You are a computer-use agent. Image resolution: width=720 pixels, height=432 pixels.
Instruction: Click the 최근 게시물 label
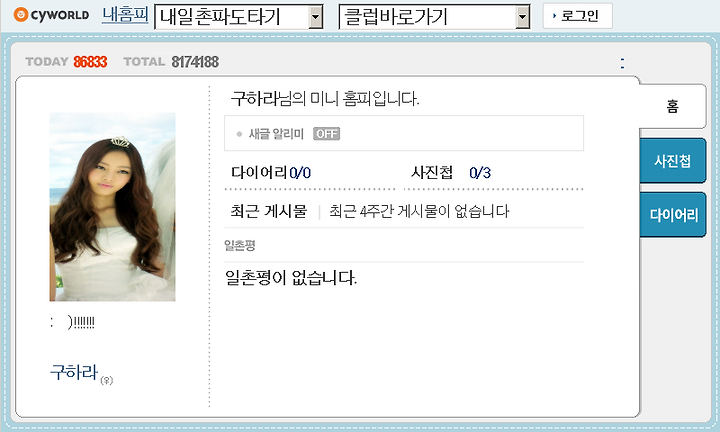pyautogui.click(x=269, y=211)
